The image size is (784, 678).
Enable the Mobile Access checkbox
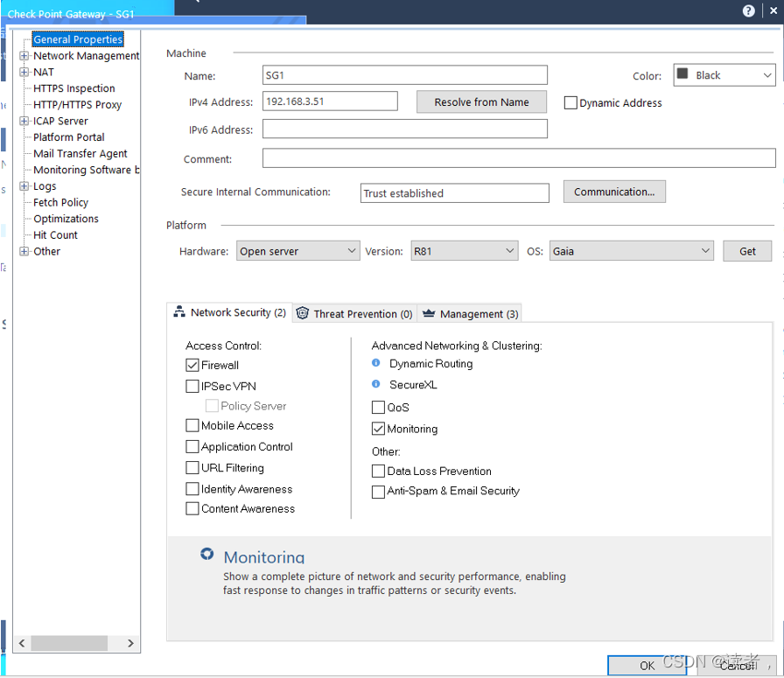click(x=192, y=425)
